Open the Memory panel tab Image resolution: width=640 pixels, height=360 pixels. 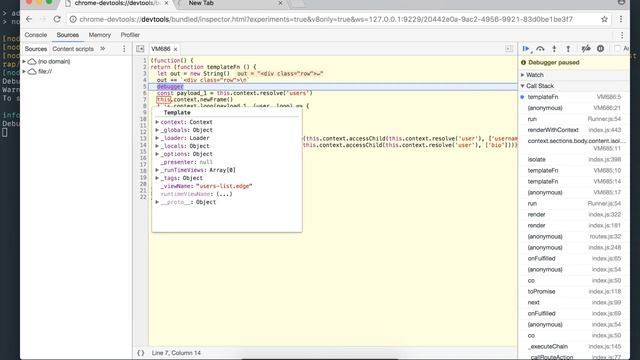coord(100,35)
